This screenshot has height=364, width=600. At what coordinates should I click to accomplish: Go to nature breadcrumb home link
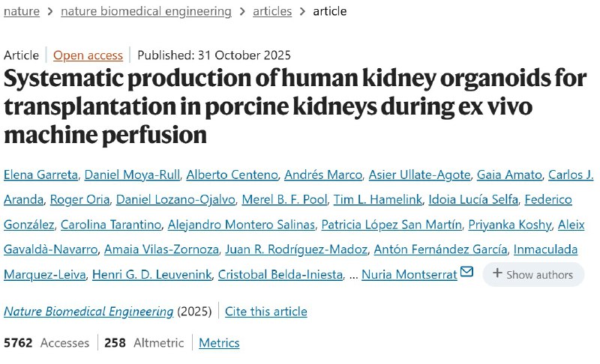pos(22,11)
